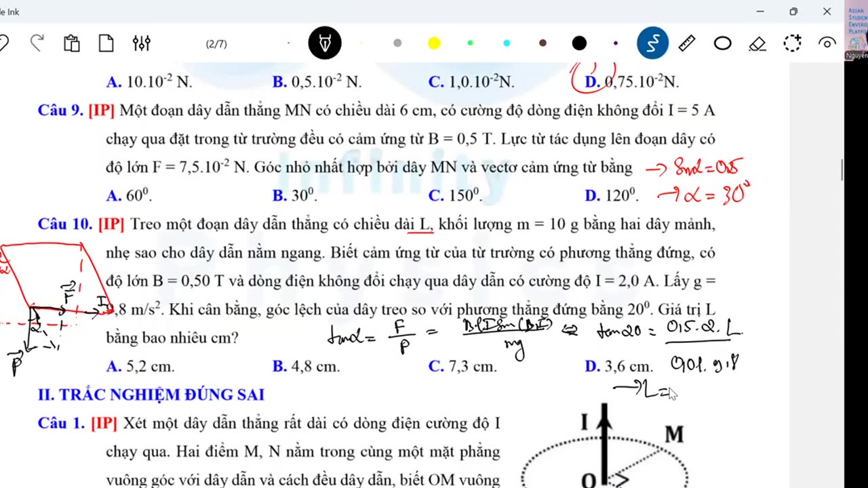Select the ellipse shape tool
The image size is (868, 488).
[723, 43]
